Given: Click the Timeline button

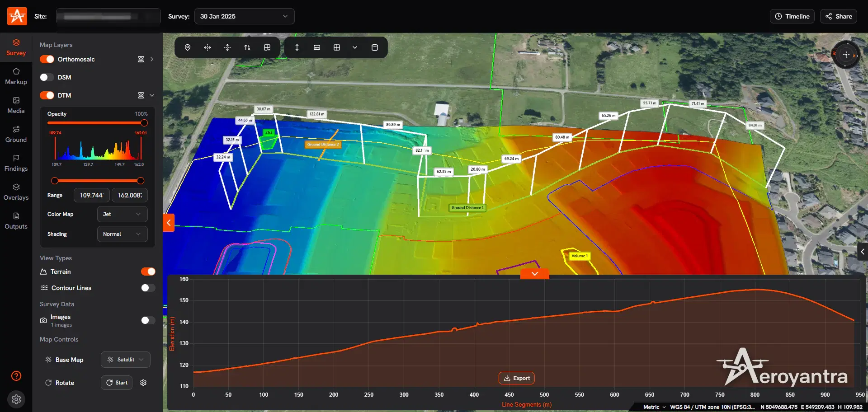Looking at the screenshot, I should (792, 16).
